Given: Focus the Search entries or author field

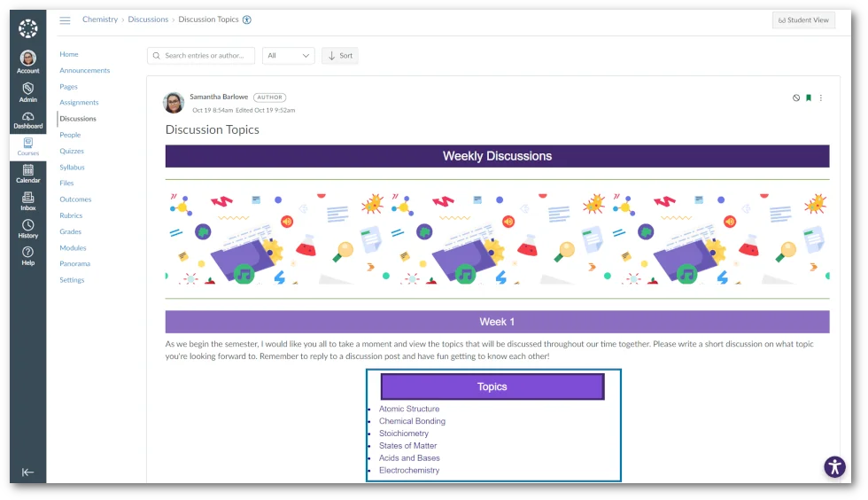Looking at the screenshot, I should (x=201, y=56).
